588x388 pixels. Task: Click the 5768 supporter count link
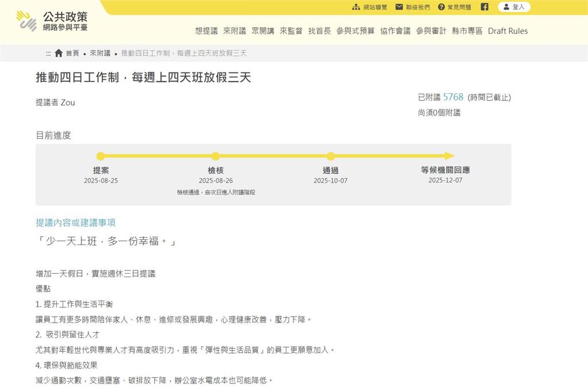(x=453, y=98)
